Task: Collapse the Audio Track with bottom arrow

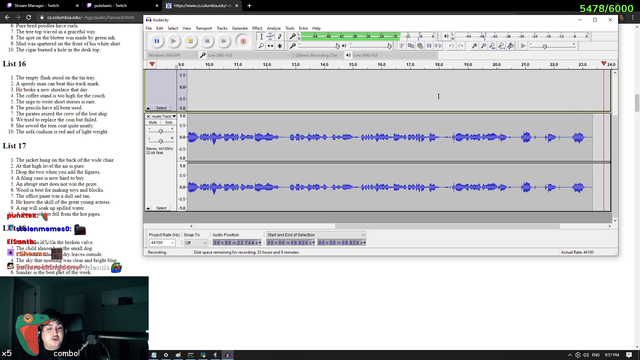Action: tap(148, 208)
